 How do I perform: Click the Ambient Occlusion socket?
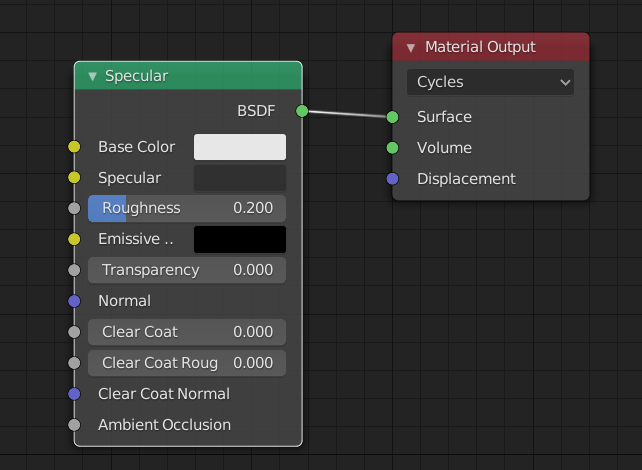tap(74, 425)
